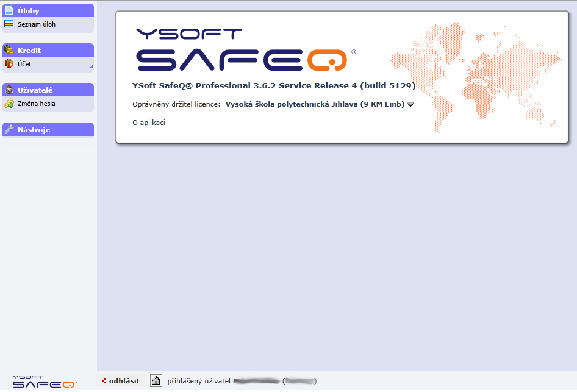Screen dimensions: 577x392
Task: Click the odhlásit logout button
Action: click(x=121, y=380)
